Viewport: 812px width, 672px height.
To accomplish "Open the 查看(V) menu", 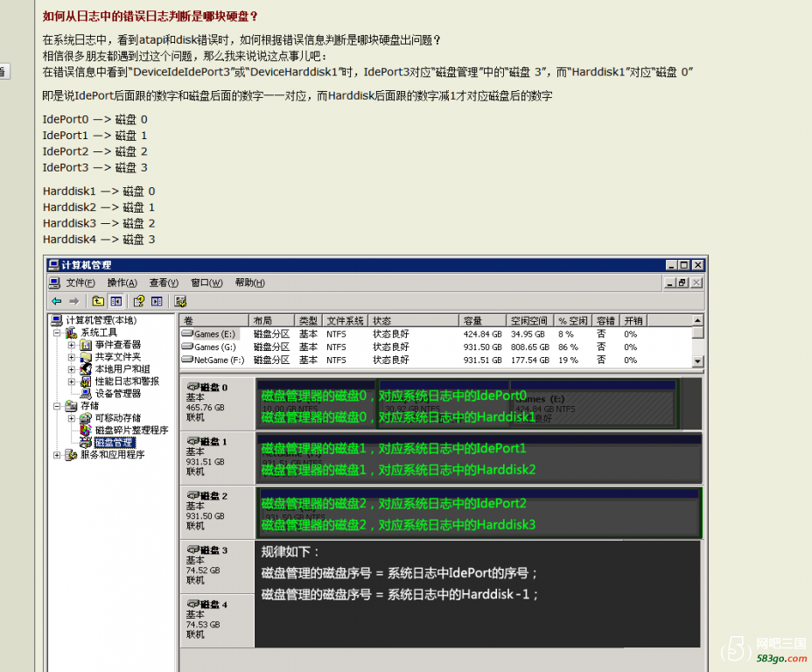I will [x=164, y=283].
